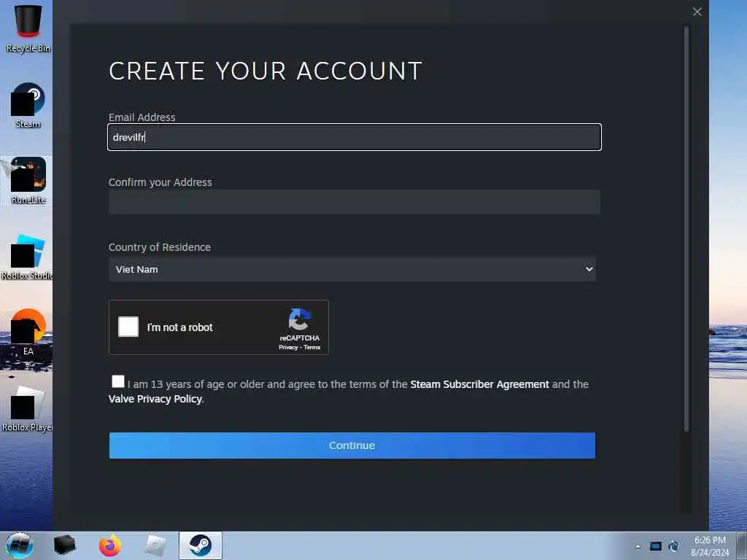Click the Confirm your Address field
Viewport: 747px width, 560px height.
click(x=355, y=202)
